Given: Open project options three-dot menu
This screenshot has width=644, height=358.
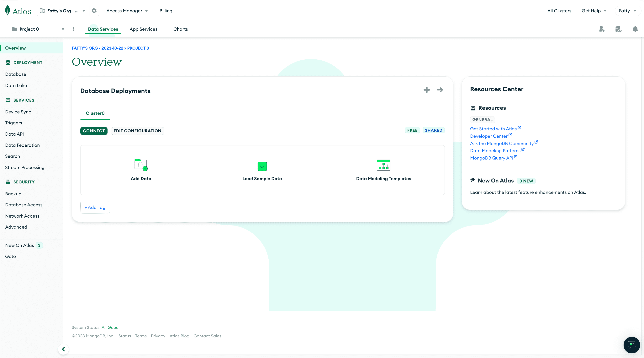Looking at the screenshot, I should 73,29.
